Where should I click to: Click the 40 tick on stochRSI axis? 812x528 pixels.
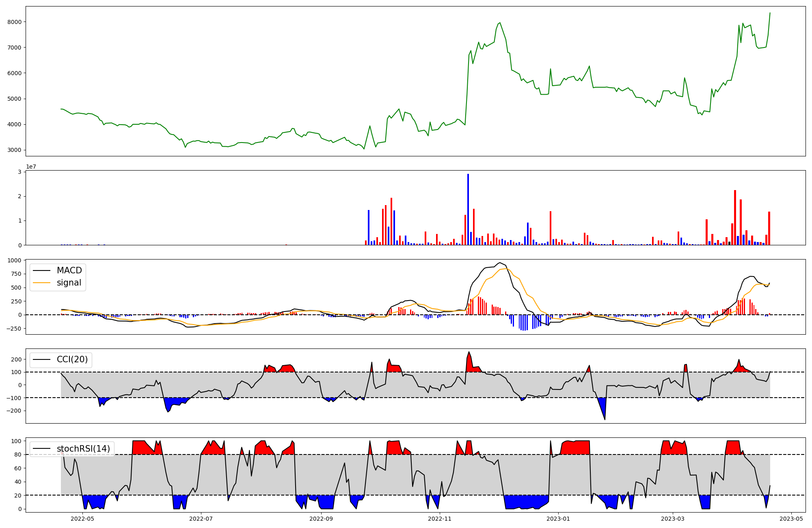pyautogui.click(x=18, y=482)
